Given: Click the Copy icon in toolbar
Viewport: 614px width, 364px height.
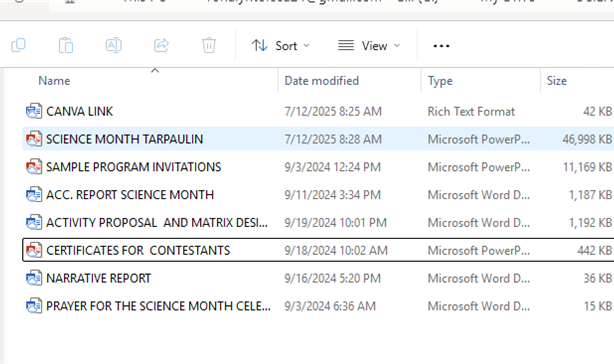Looking at the screenshot, I should pyautogui.click(x=18, y=45).
